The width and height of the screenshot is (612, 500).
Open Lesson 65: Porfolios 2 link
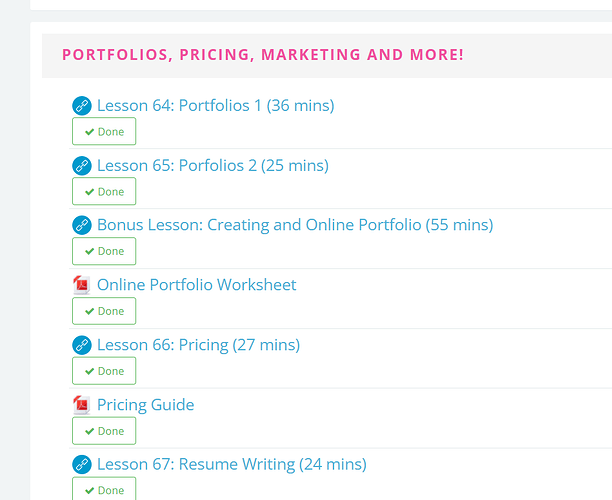click(x=212, y=166)
